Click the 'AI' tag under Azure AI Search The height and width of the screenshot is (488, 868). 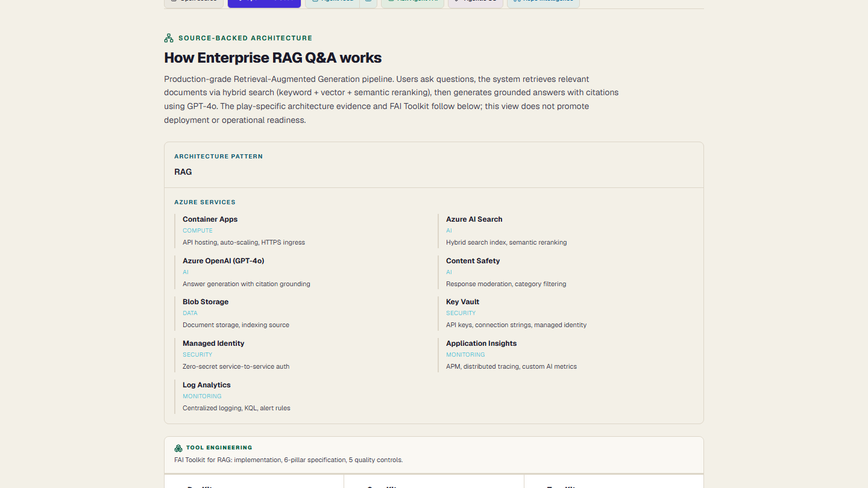coord(449,231)
